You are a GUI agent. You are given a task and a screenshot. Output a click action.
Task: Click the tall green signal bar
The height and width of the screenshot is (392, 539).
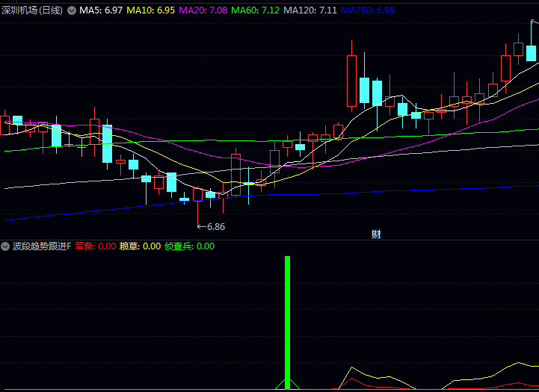click(x=286, y=321)
